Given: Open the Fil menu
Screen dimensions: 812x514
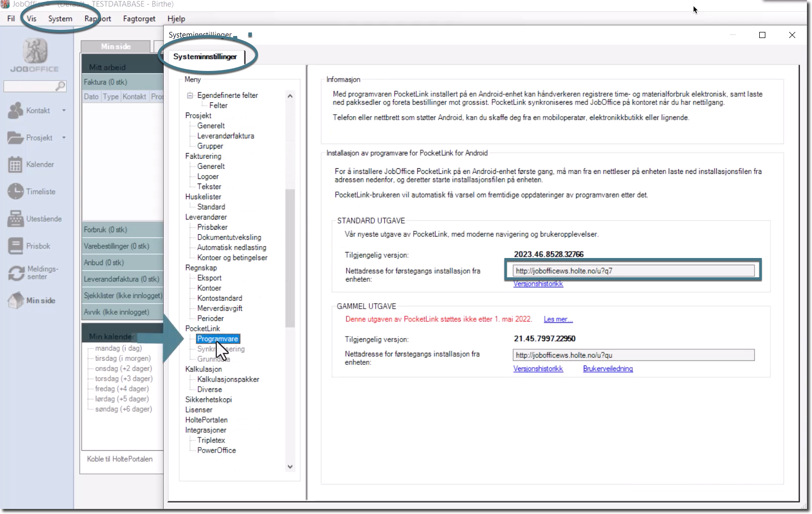Looking at the screenshot, I should coord(11,19).
